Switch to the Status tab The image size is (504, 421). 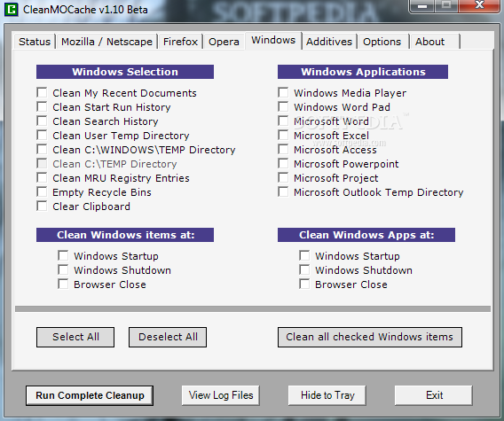[35, 42]
